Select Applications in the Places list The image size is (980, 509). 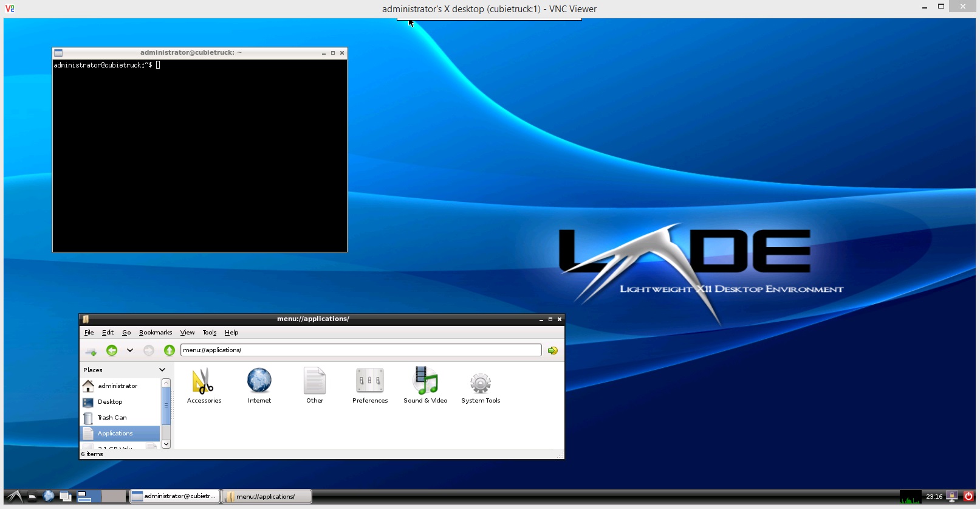120,434
